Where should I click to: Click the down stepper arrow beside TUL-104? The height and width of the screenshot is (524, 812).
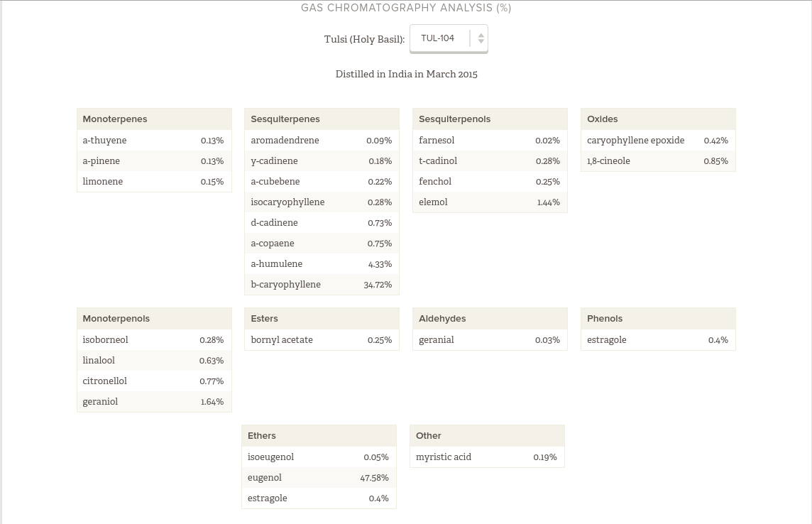point(481,42)
